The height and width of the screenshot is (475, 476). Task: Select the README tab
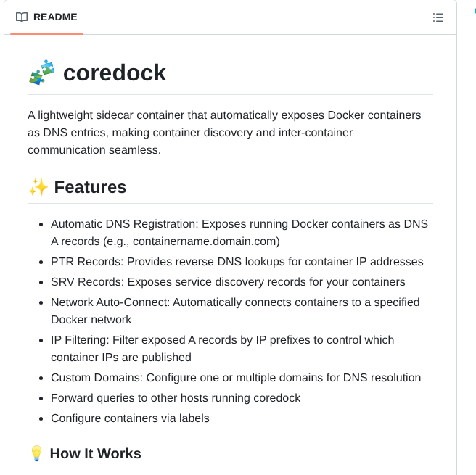click(x=46, y=17)
